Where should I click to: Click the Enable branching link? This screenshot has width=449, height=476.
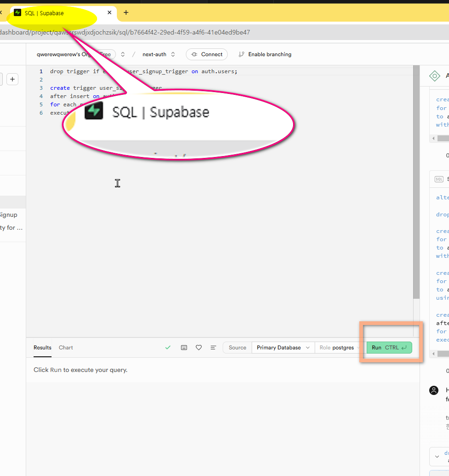[265, 54]
